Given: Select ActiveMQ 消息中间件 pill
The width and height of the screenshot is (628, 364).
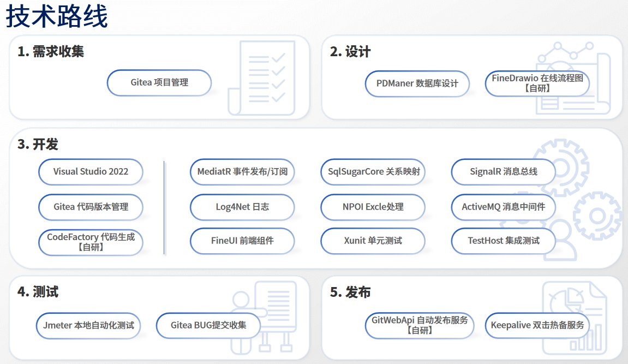Looking at the screenshot, I should [504, 207].
